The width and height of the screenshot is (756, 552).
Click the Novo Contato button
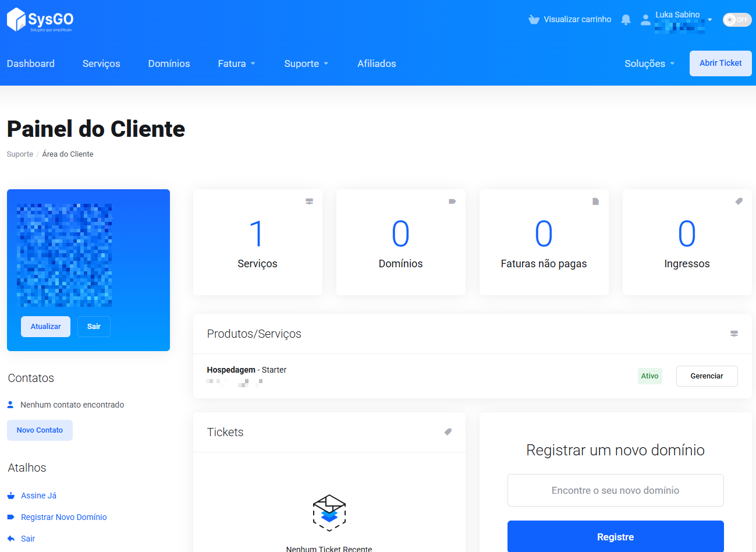click(x=40, y=430)
